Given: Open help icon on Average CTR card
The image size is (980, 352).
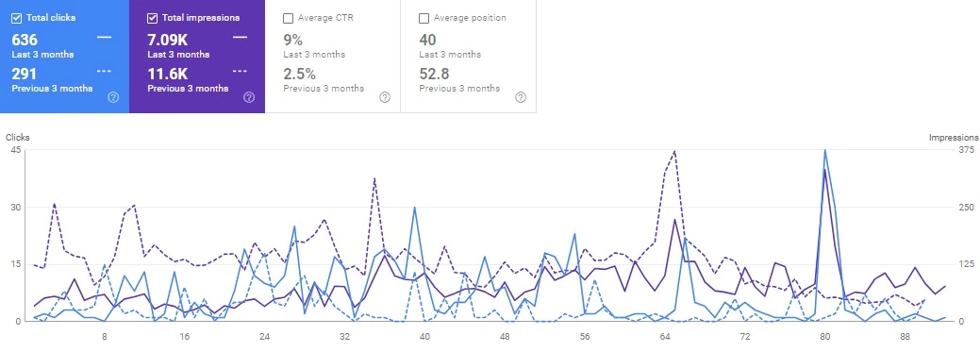Looking at the screenshot, I should coord(385,97).
